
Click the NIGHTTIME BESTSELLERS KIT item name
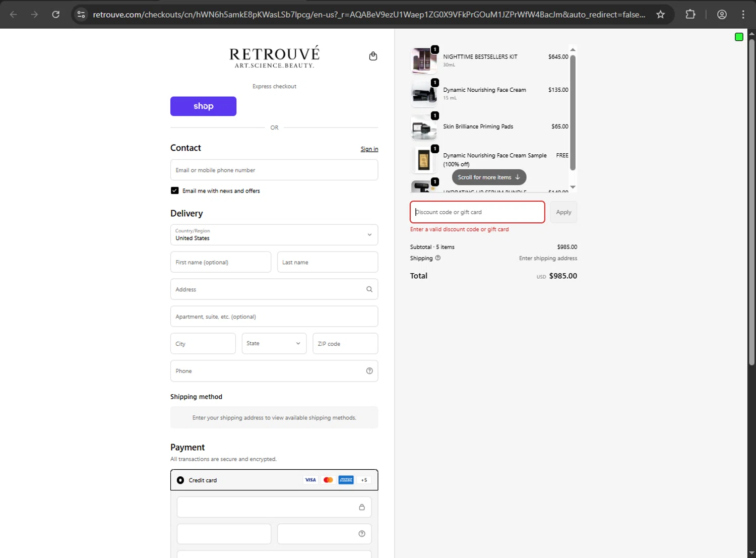[x=480, y=57]
